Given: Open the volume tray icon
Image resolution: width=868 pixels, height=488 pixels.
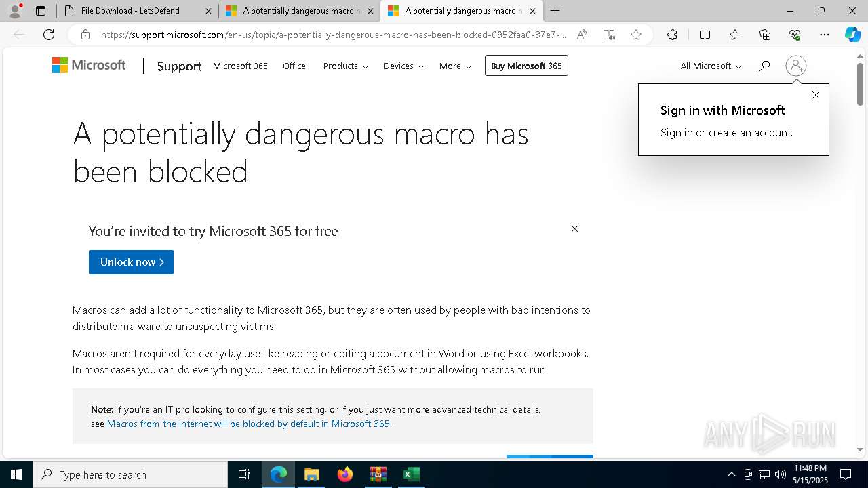Looking at the screenshot, I should [781, 474].
